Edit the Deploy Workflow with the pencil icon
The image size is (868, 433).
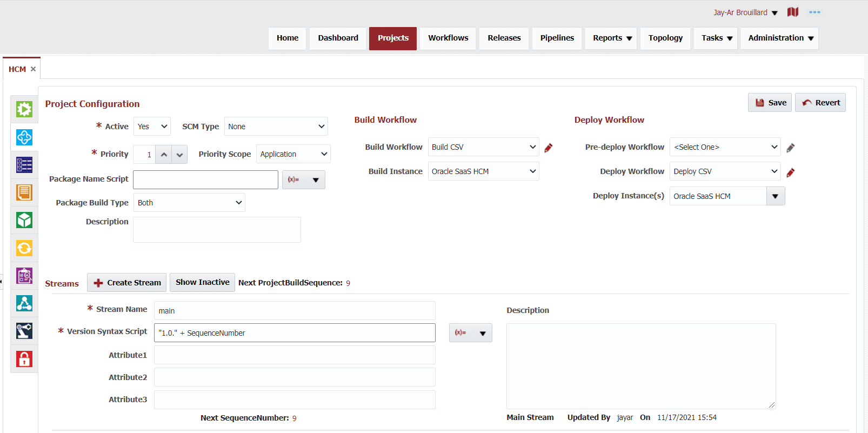pyautogui.click(x=790, y=172)
